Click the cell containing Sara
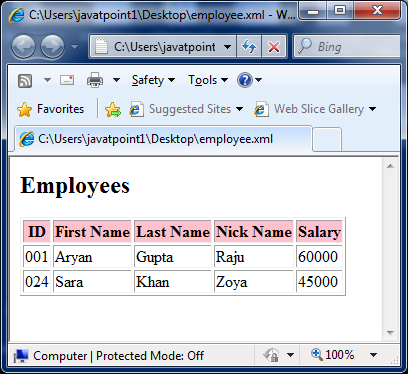Viewport: 411px width, 383px height. (x=92, y=282)
